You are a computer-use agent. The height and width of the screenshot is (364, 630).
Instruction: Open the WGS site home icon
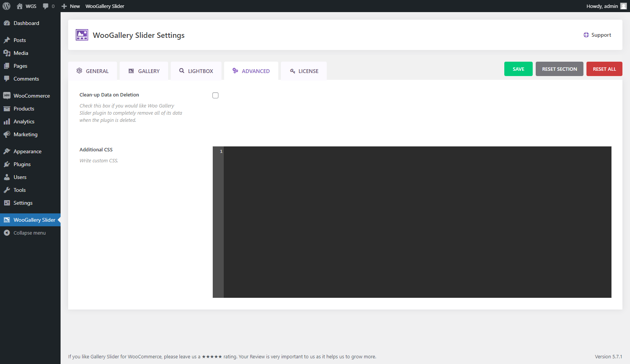tap(20, 6)
